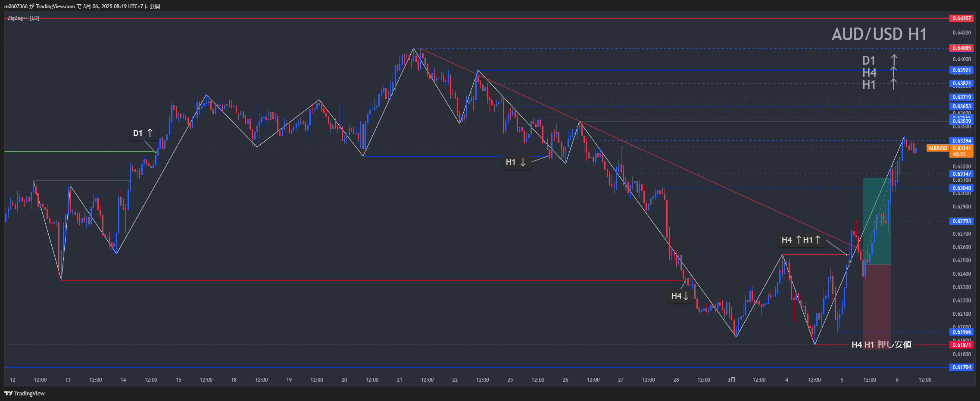Select the H1 ↓ callout label

(x=516, y=162)
